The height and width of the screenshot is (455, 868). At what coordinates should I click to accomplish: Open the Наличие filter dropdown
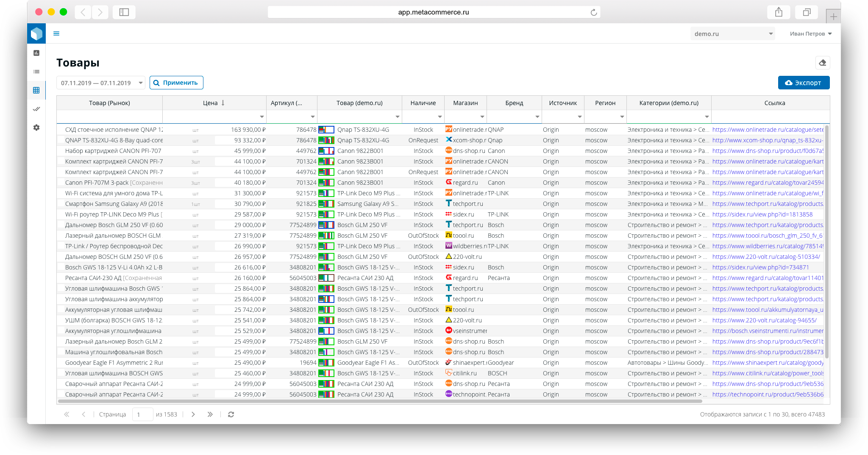pos(440,117)
